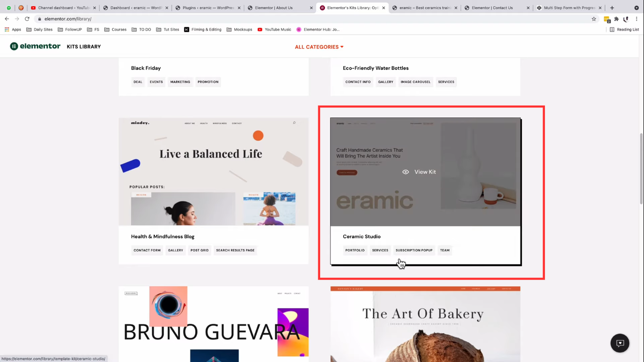
Task: Click the MARKETING tag
Action: (180, 82)
